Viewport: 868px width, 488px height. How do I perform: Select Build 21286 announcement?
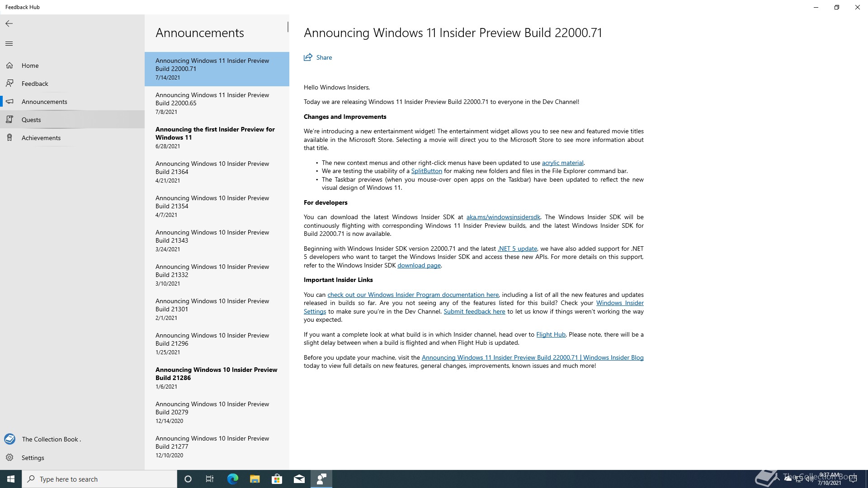[217, 378]
